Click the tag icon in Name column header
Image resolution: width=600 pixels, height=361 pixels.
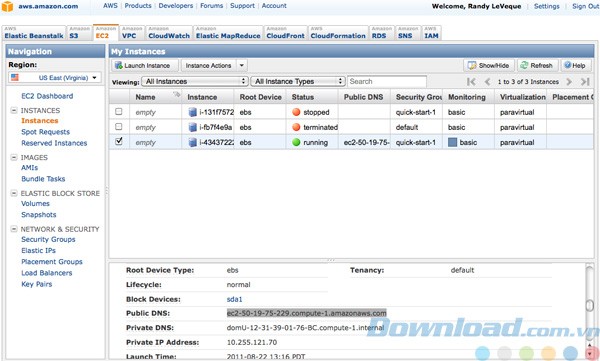pyautogui.click(x=176, y=94)
